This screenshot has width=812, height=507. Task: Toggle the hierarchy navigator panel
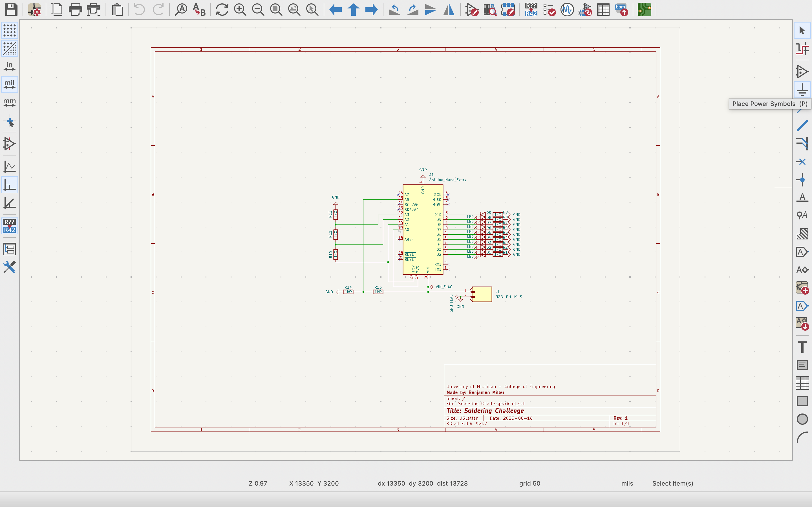coord(9,249)
